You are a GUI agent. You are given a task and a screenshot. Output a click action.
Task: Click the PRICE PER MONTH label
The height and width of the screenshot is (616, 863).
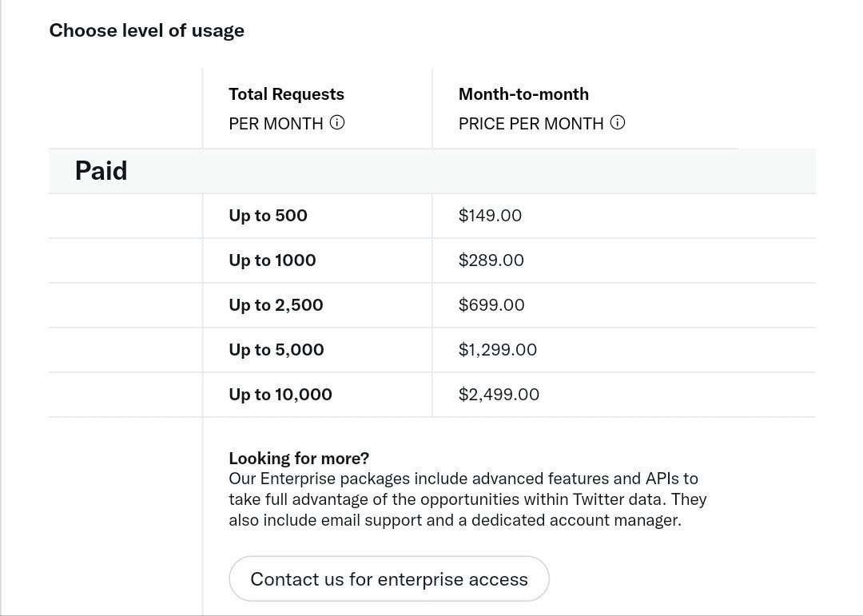(x=531, y=123)
